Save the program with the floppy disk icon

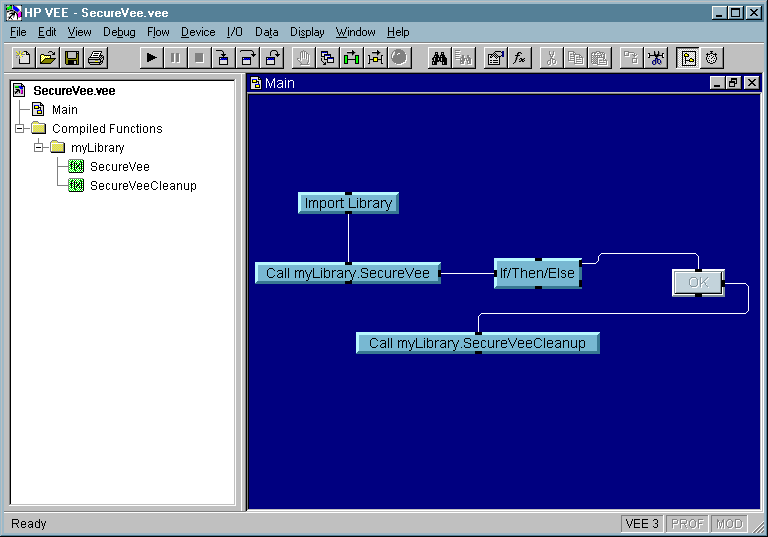click(72, 57)
